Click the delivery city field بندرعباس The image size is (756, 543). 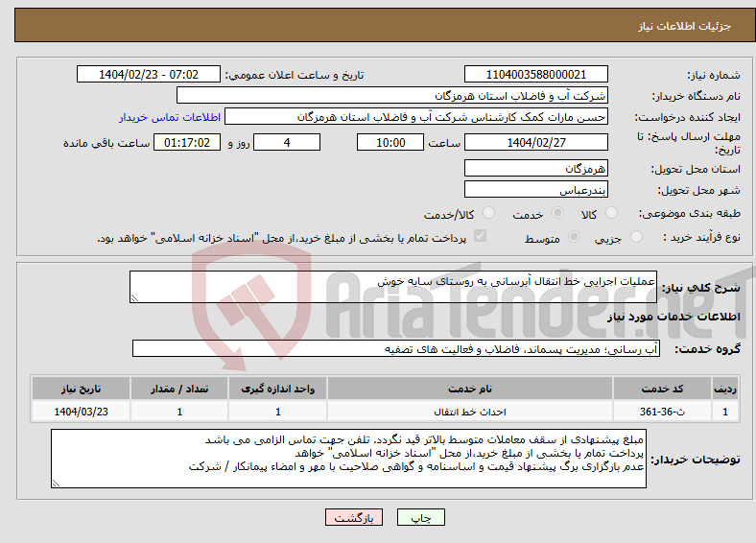click(536, 189)
